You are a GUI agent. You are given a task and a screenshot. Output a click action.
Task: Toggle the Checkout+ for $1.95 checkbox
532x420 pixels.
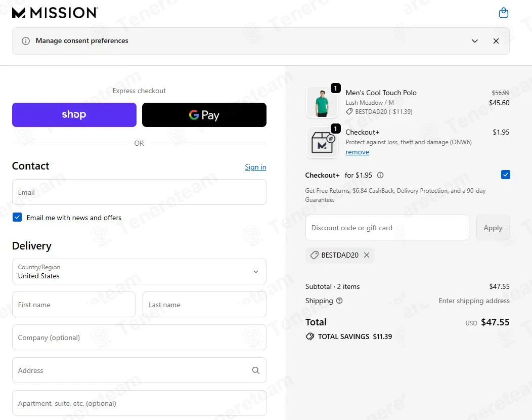point(505,175)
